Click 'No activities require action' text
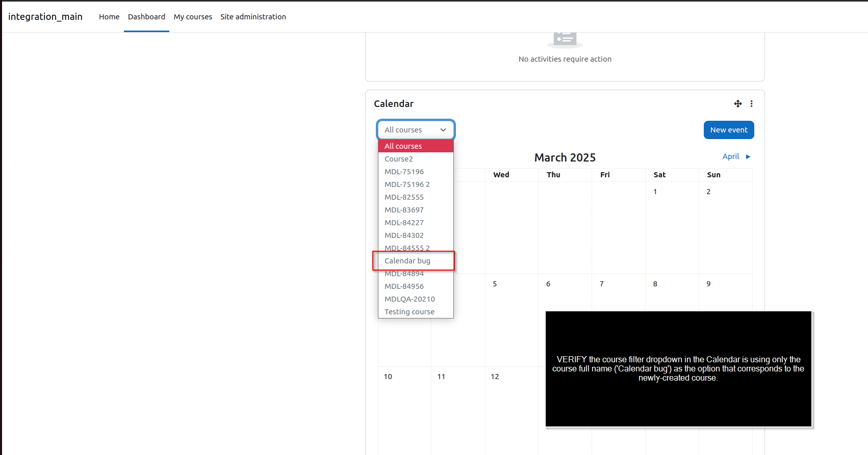Viewport: 868px width, 455px height. click(x=565, y=59)
